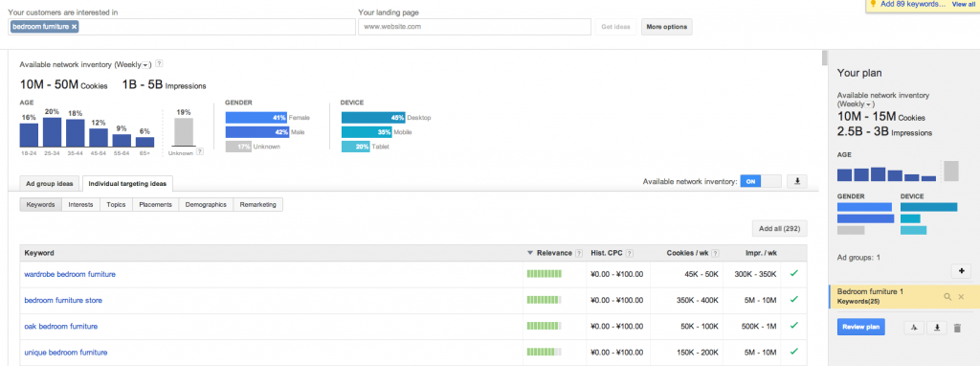Click the Review plan button

[860, 327]
